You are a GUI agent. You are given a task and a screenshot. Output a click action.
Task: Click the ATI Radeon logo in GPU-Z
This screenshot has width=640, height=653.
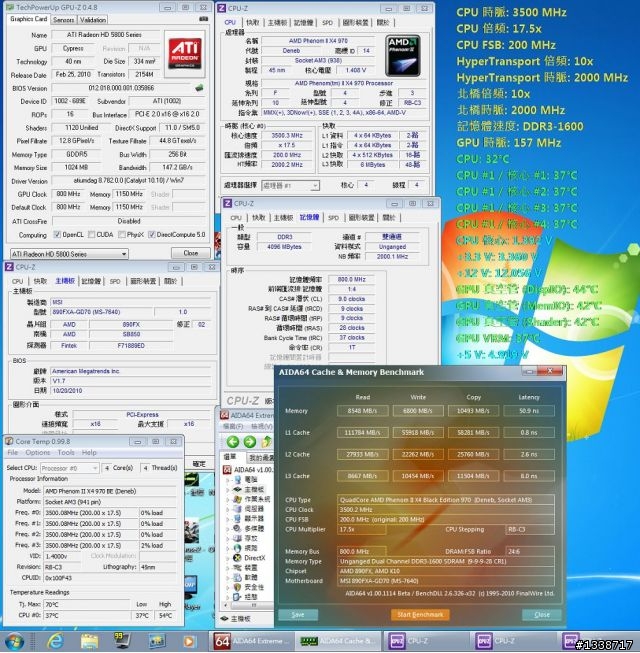(184, 54)
